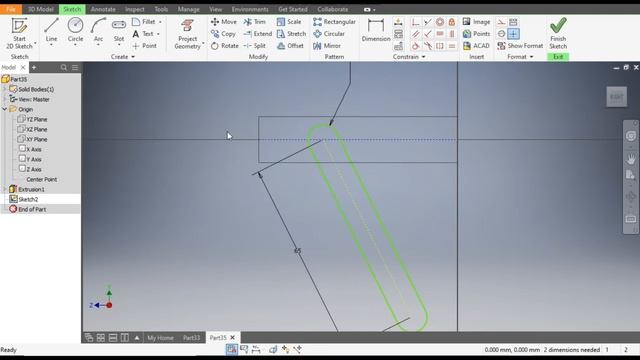Image resolution: width=640 pixels, height=360 pixels.
Task: Expand the Extrusion1 node
Action: 4,189
